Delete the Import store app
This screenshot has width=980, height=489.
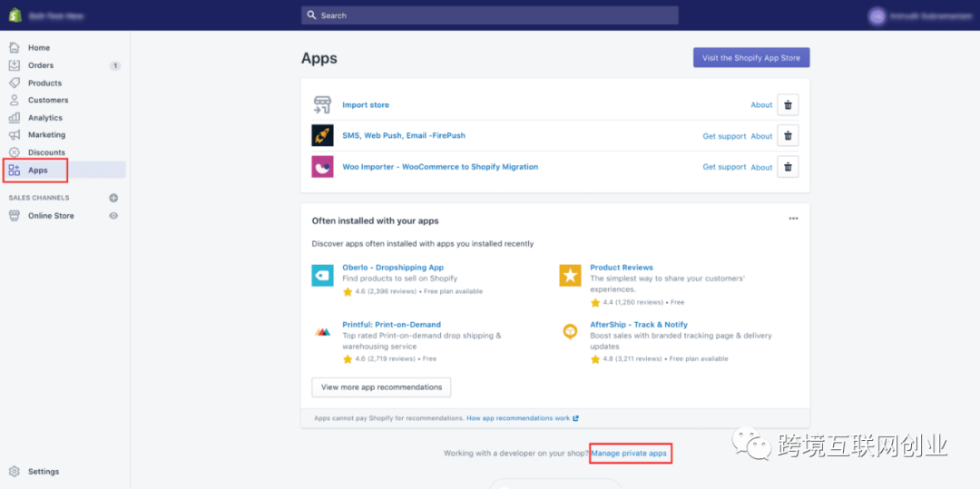(x=788, y=105)
